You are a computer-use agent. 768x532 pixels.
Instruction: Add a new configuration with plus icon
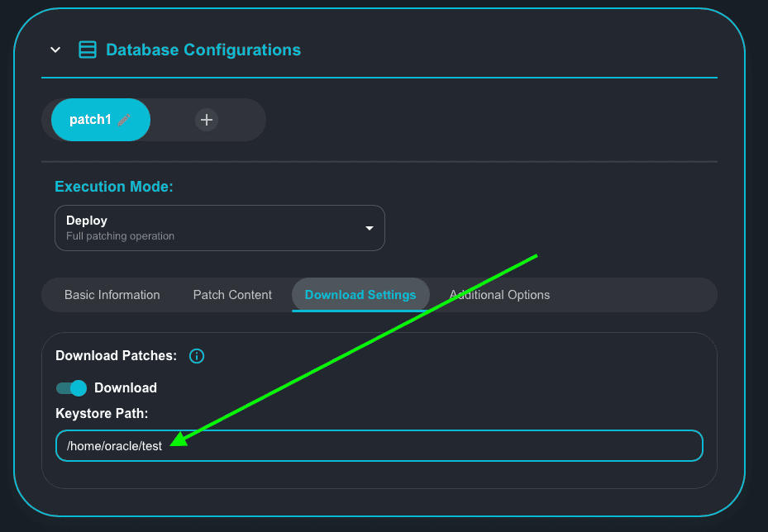click(207, 120)
